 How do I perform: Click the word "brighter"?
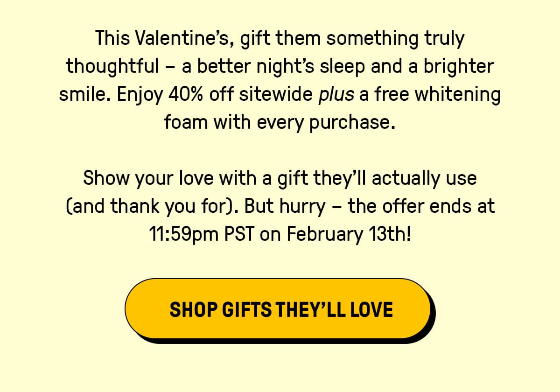coord(458,67)
